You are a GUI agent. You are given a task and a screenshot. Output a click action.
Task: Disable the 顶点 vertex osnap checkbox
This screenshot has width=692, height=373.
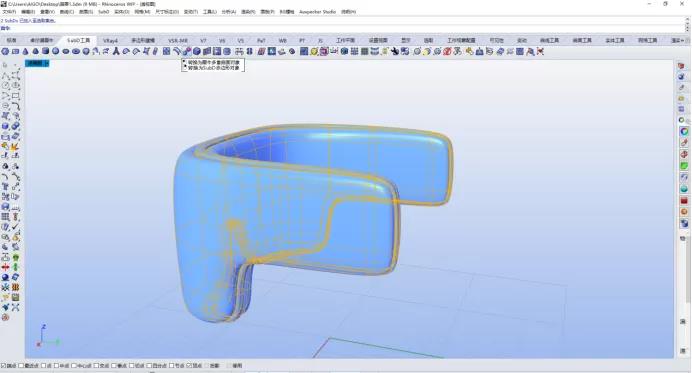pos(189,366)
